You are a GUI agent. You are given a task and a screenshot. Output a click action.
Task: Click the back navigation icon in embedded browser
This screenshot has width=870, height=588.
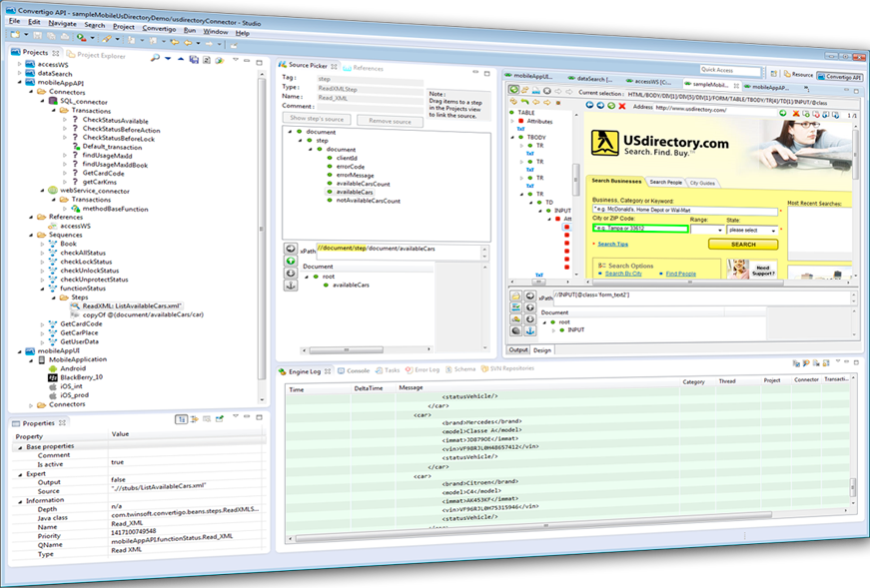pyautogui.click(x=588, y=103)
